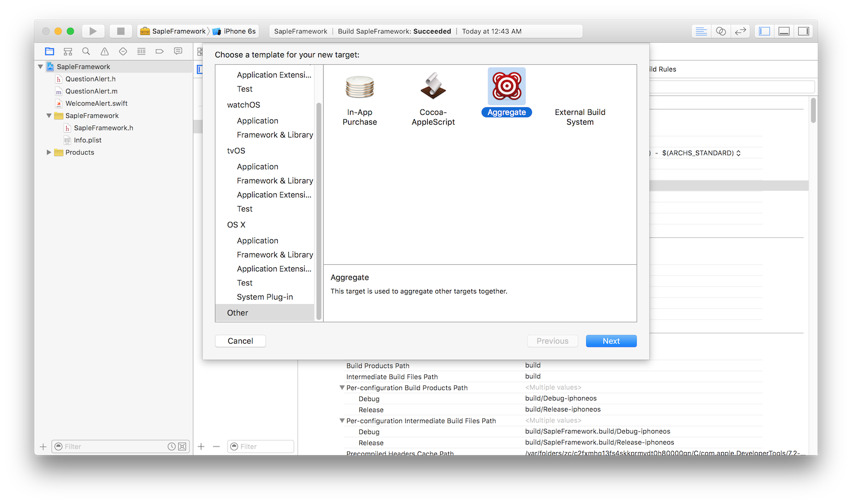This screenshot has width=852, height=504.
Task: Collapse Per-configuration Build Products Path
Action: click(342, 388)
